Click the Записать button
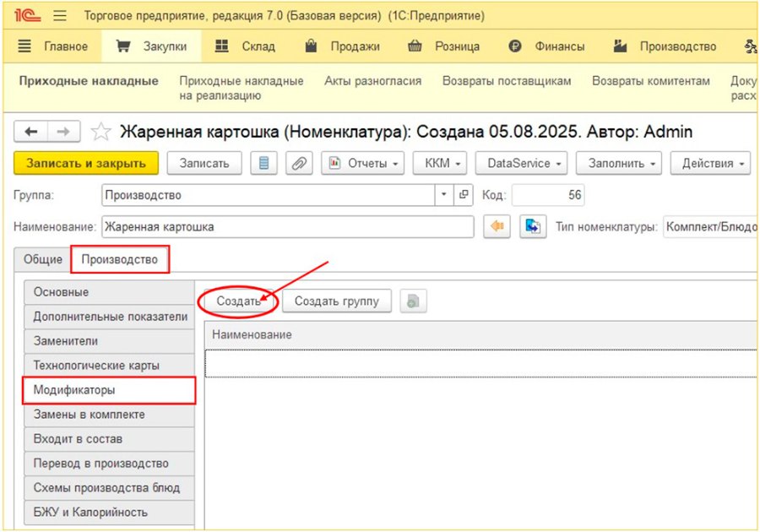Viewport: 760px width, 532px height. [204, 163]
